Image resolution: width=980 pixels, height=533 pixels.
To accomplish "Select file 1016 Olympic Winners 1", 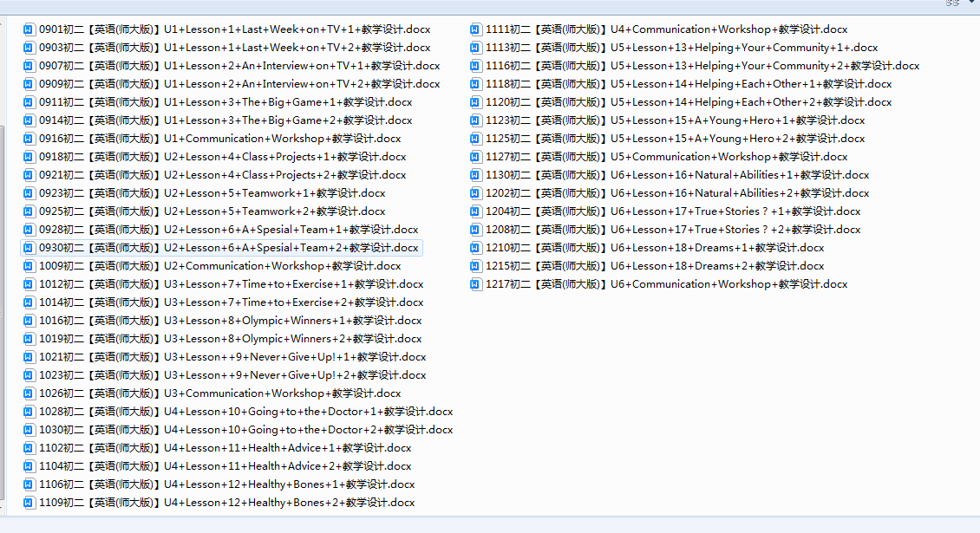I will click(x=230, y=321).
